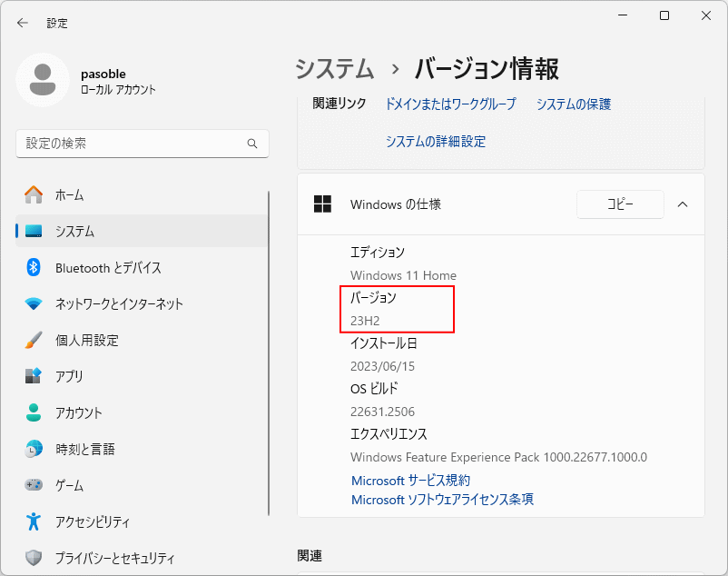728x576 pixels.
Task: Click the Bluetooth icon
Action: [34, 267]
